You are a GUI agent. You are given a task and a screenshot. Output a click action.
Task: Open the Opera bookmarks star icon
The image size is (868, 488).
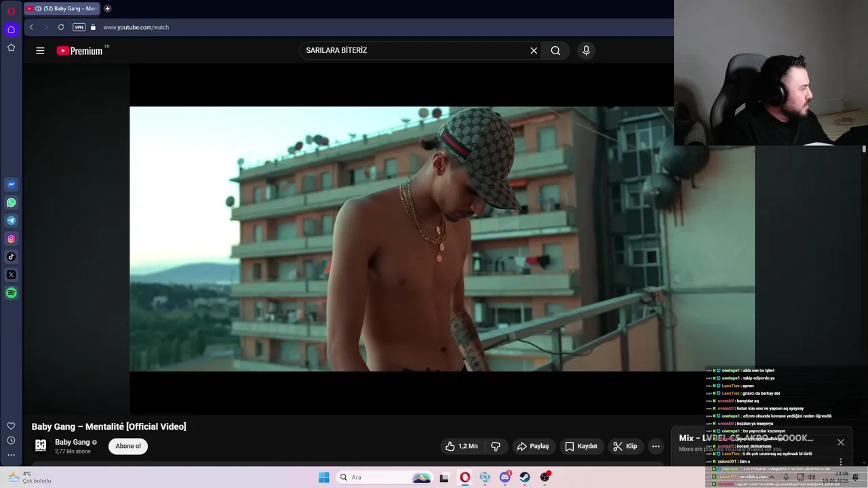tap(11, 47)
